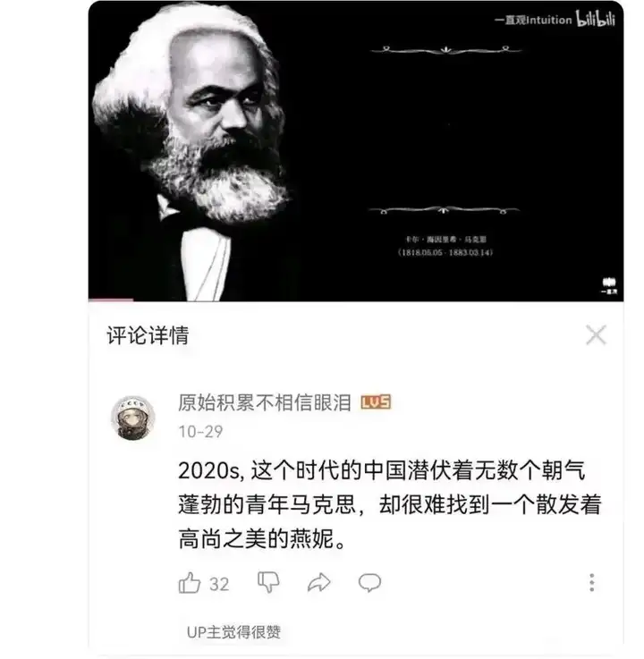Click the LV5 level badge
The image size is (644, 659).
pos(376,402)
